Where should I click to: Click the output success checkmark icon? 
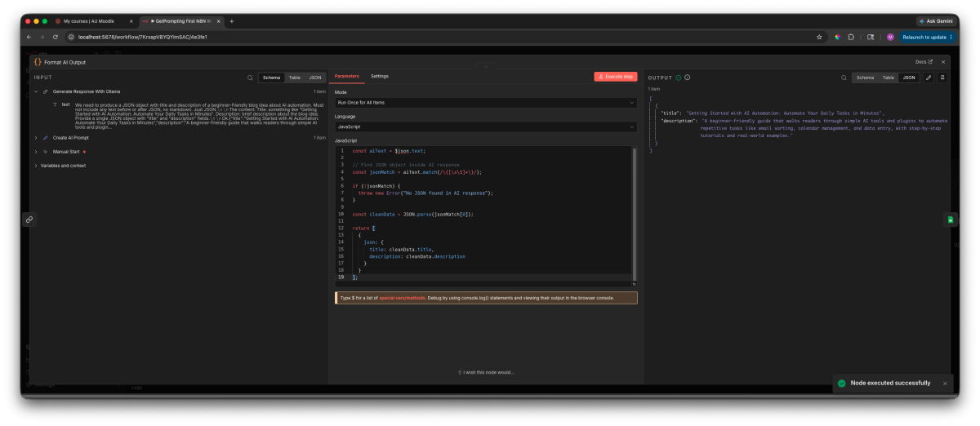click(678, 78)
